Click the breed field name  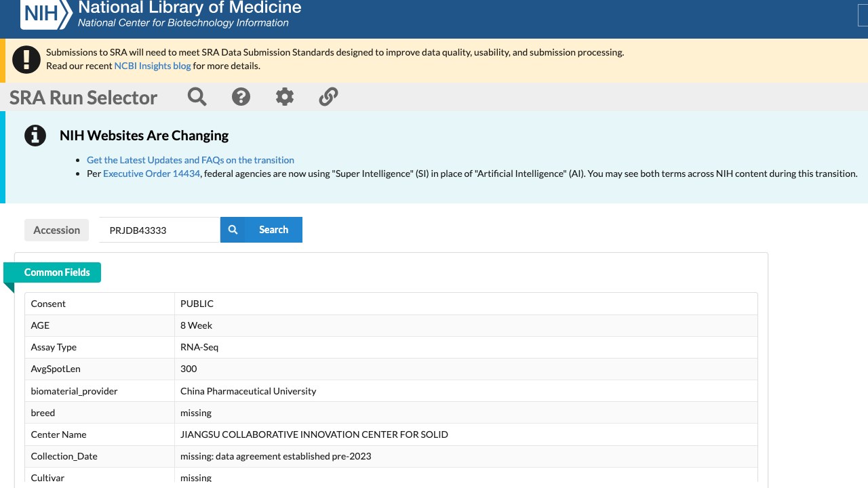click(43, 413)
